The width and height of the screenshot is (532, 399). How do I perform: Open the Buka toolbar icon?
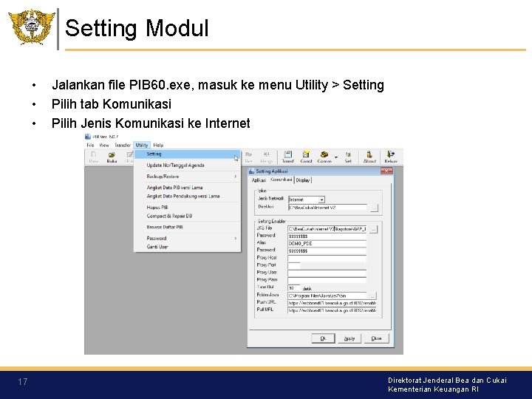click(112, 157)
